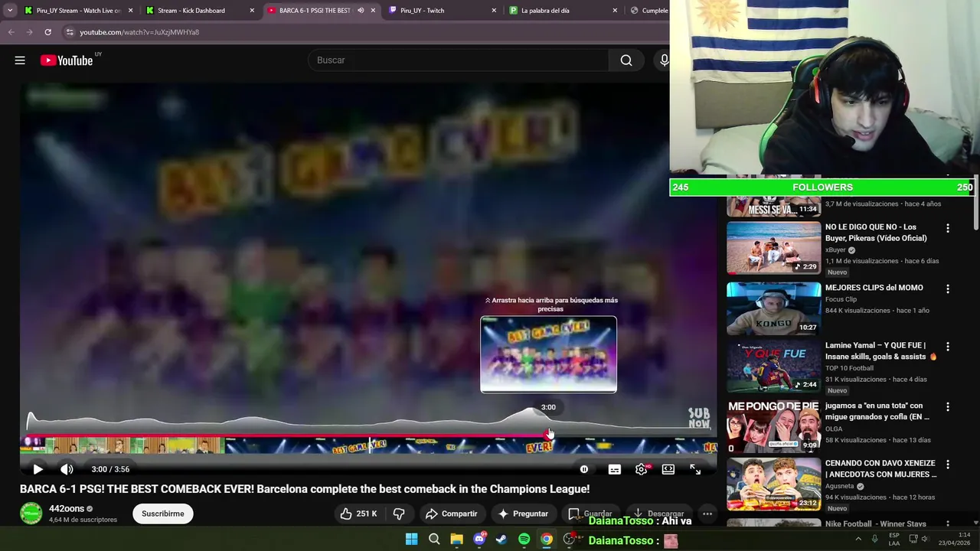Open File Explorer from the taskbar
This screenshot has height=551, width=980.
pyautogui.click(x=456, y=540)
